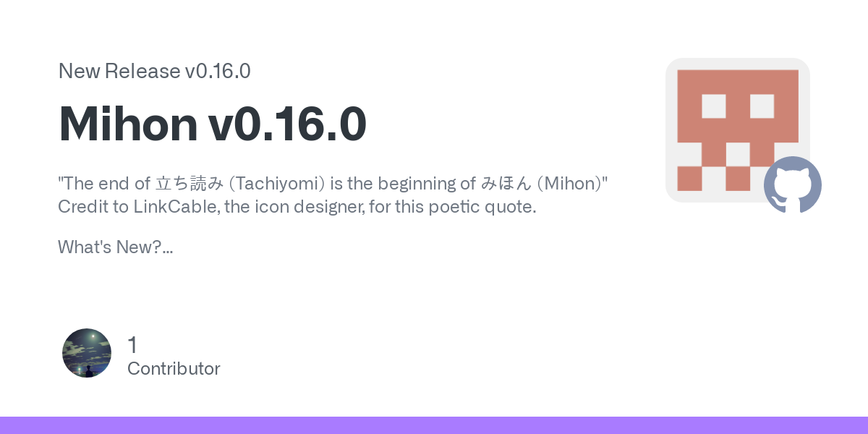Click the GitHub octocat logo
Viewport: 868px width, 434px height.
click(792, 184)
